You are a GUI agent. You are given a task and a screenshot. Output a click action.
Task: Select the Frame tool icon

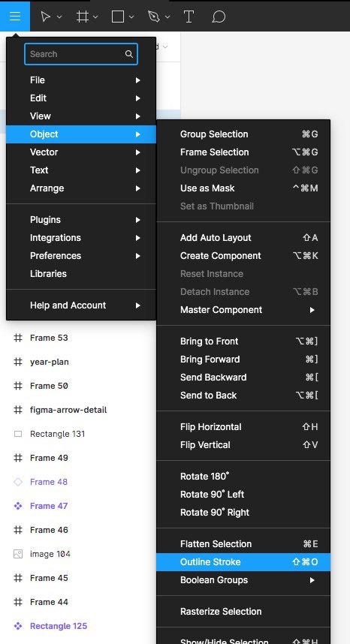click(83, 17)
